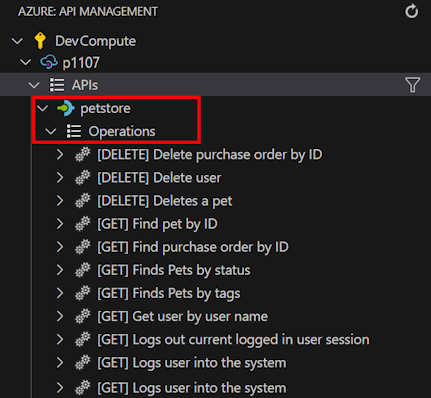Open [DELETE] Delete purchase order by ID text

coord(210,155)
